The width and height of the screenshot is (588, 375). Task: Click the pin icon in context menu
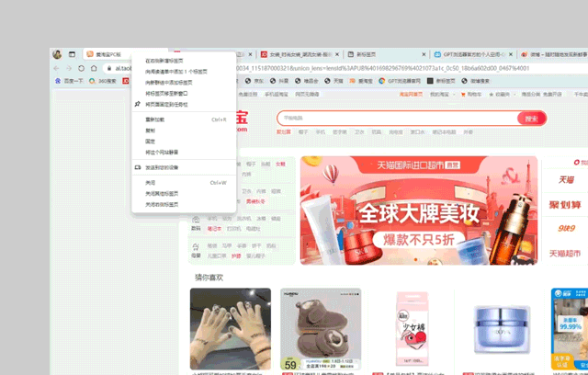(138, 104)
